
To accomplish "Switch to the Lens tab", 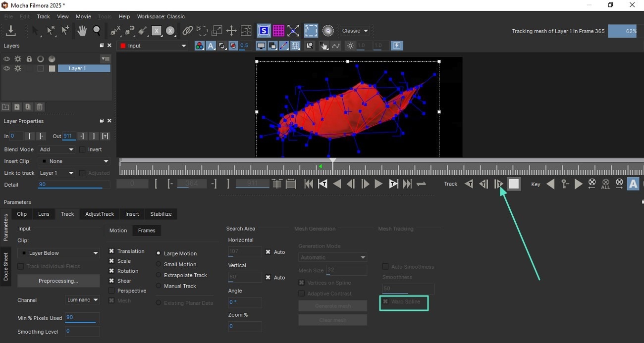I will (x=44, y=214).
